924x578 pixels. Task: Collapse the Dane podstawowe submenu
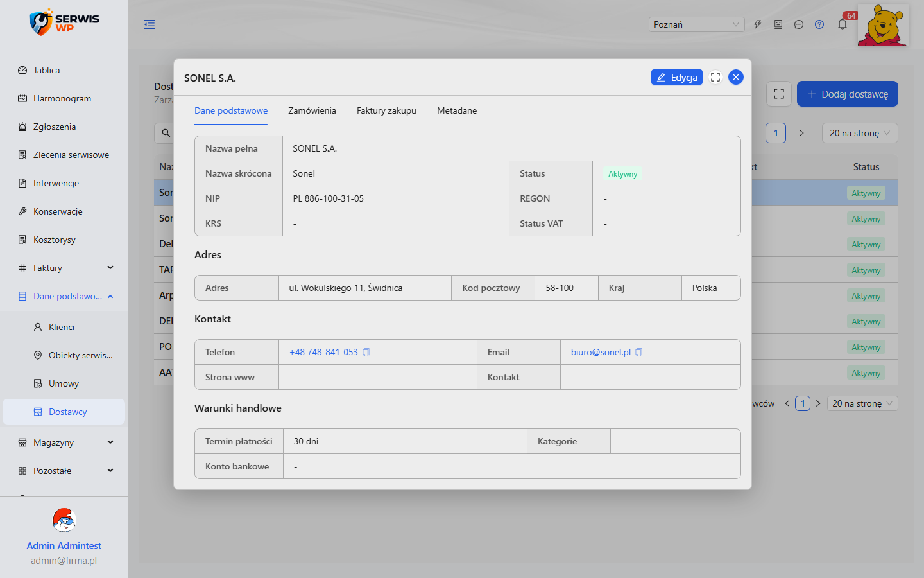(x=64, y=296)
